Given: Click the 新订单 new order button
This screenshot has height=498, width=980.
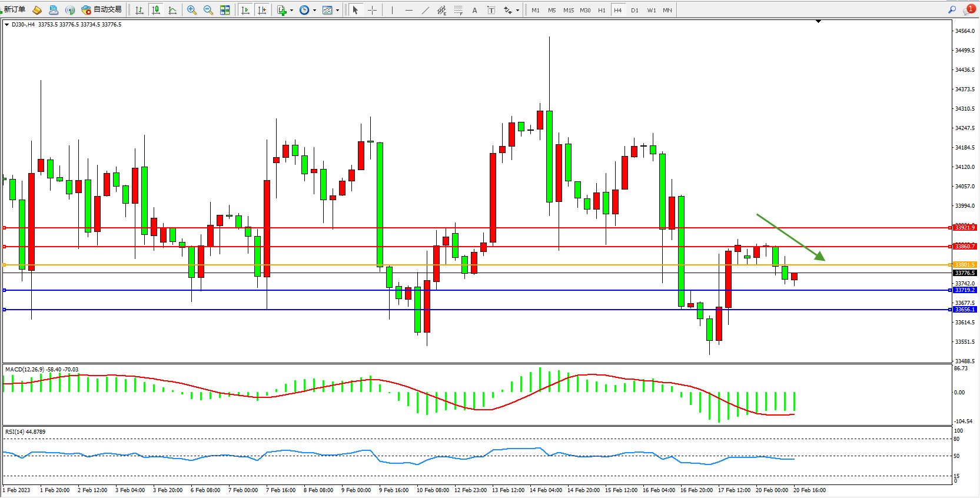Looking at the screenshot, I should 14,9.
